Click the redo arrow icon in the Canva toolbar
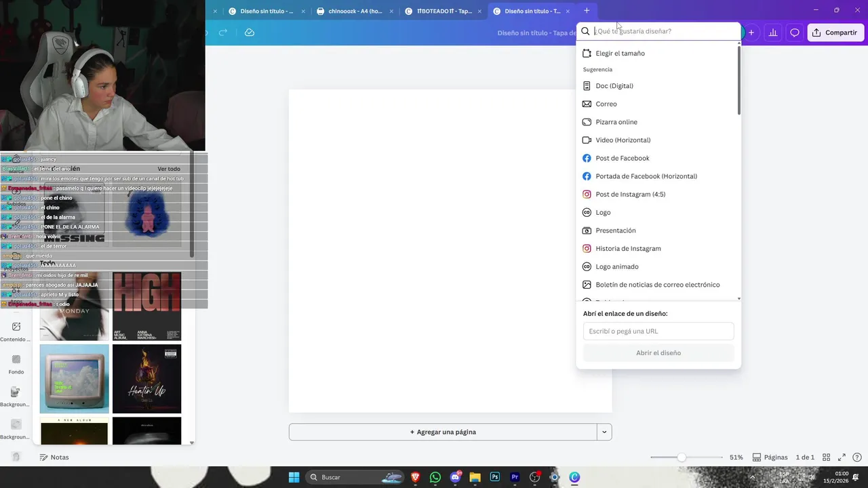Screen dimensions: 868x488 click(x=223, y=33)
